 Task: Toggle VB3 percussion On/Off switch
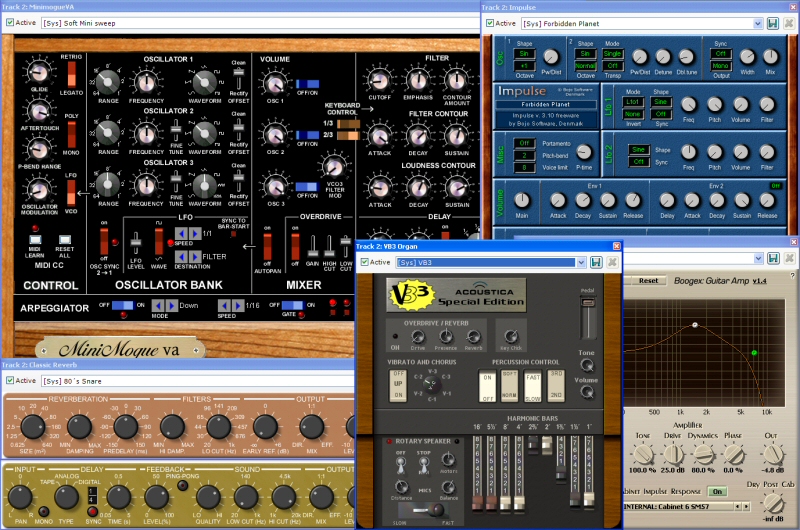pos(487,387)
